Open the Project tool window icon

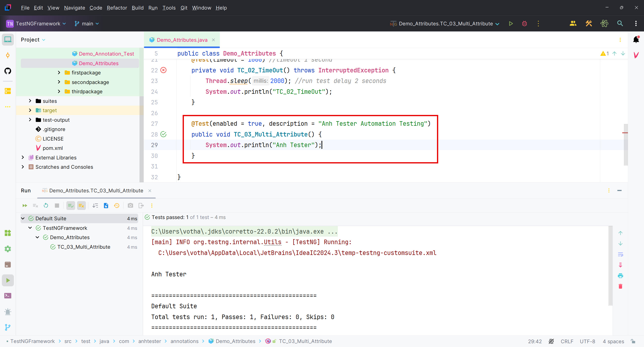tap(8, 39)
